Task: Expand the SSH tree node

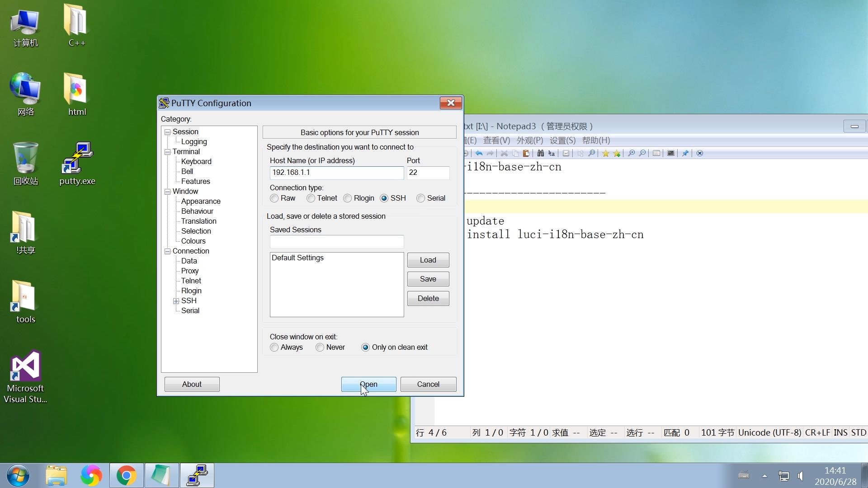Action: 176,301
